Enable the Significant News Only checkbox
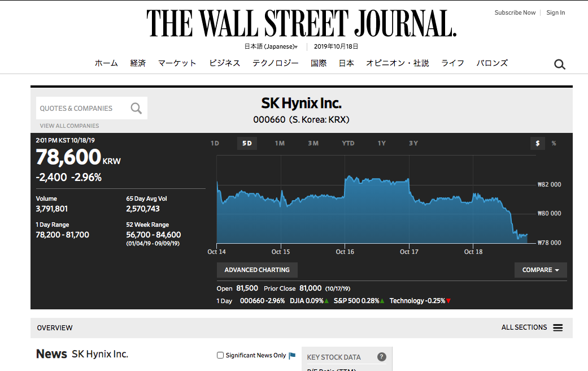Screen dimensions: 588x371 (x=220, y=355)
